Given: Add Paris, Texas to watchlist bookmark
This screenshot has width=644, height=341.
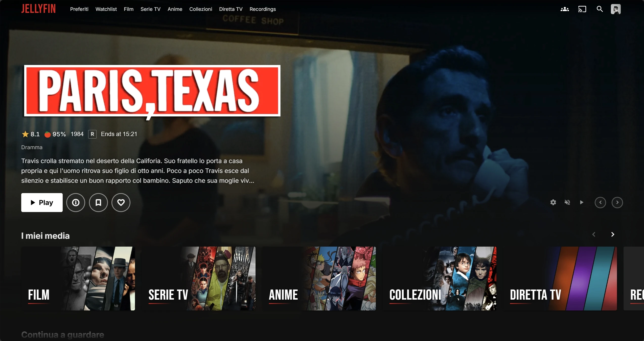Looking at the screenshot, I should click(x=98, y=202).
